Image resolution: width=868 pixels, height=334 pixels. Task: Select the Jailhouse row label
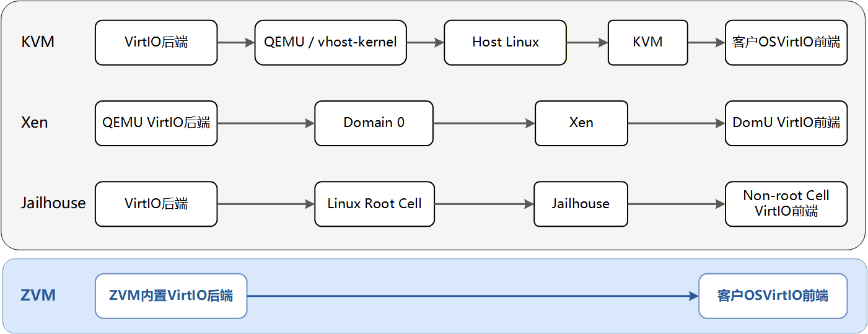pyautogui.click(x=53, y=203)
